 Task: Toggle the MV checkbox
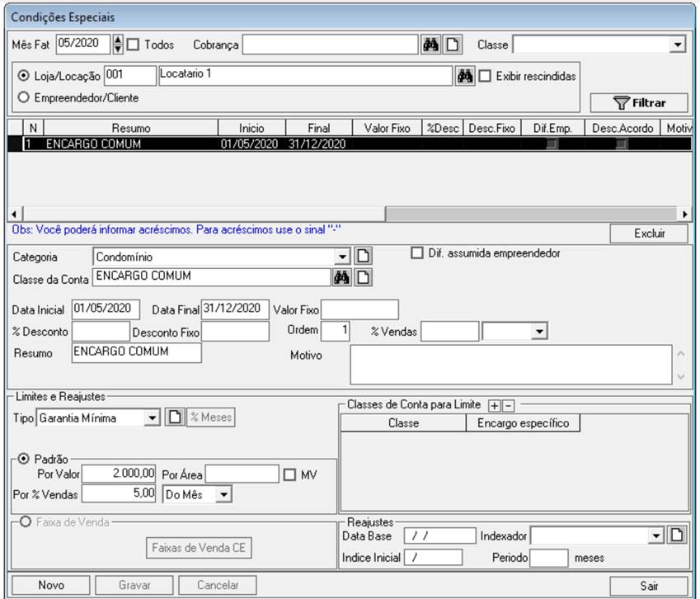pos(289,474)
